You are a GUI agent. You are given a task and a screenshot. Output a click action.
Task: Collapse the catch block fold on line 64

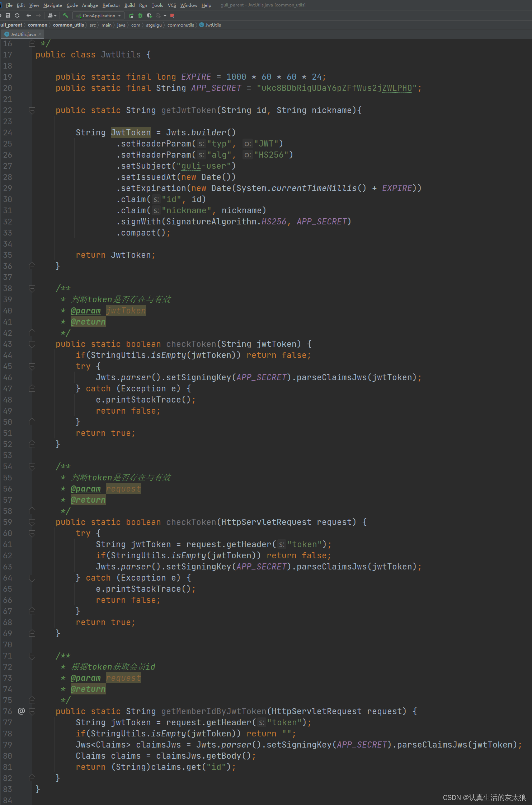[32, 578]
